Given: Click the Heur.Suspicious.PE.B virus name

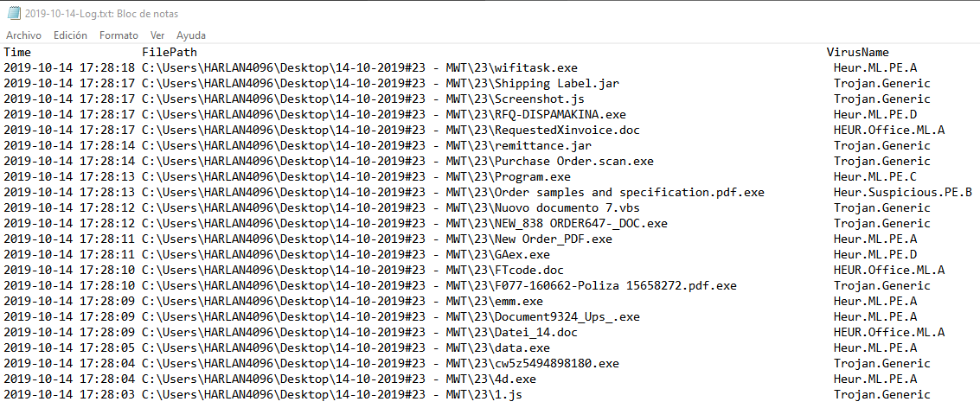Looking at the screenshot, I should (x=902, y=193).
